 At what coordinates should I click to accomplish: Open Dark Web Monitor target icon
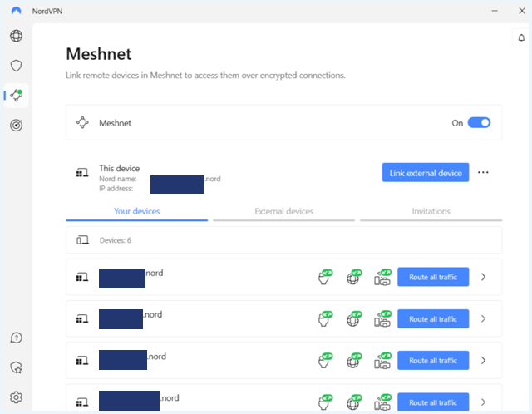tap(16, 126)
